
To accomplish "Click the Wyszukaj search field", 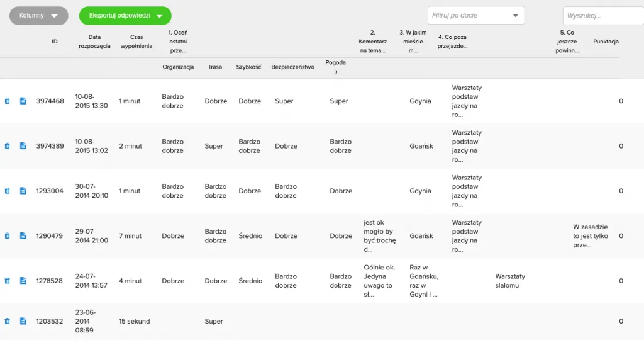I will [603, 16].
